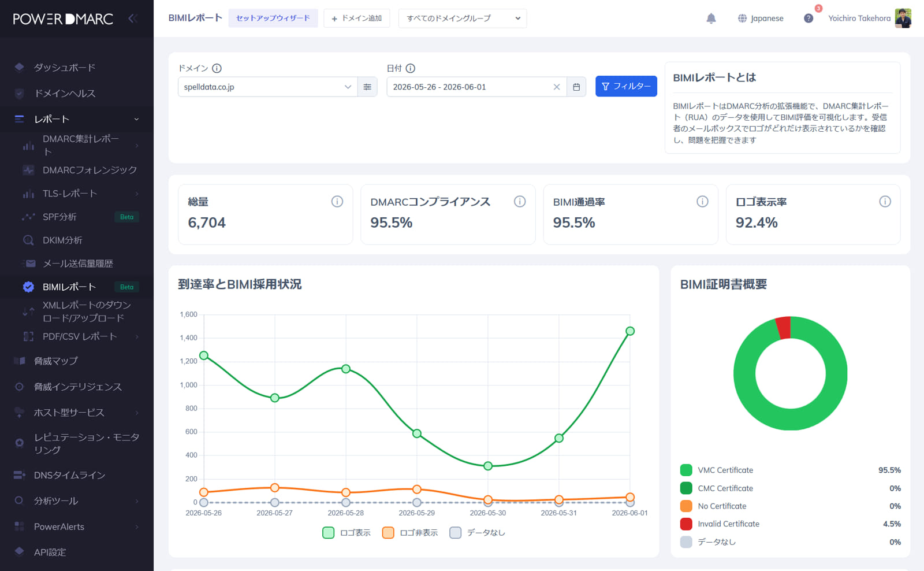924x571 pixels.
Task: Click Invalid Certificate red swatch
Action: click(686, 524)
